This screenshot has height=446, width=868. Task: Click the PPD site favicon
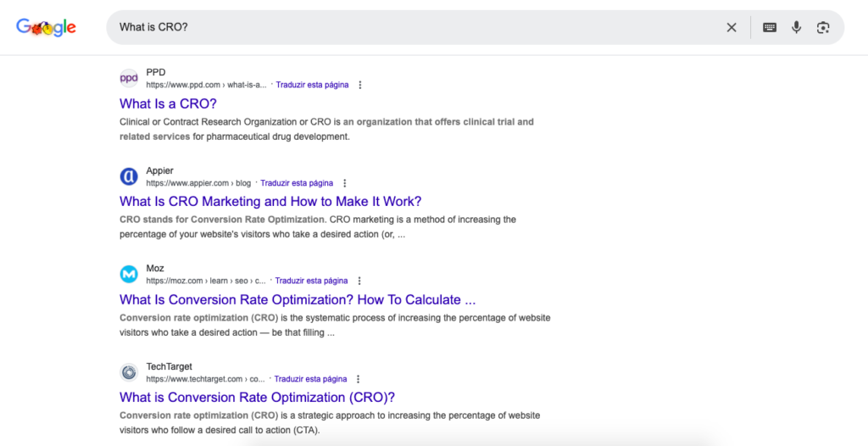click(129, 78)
